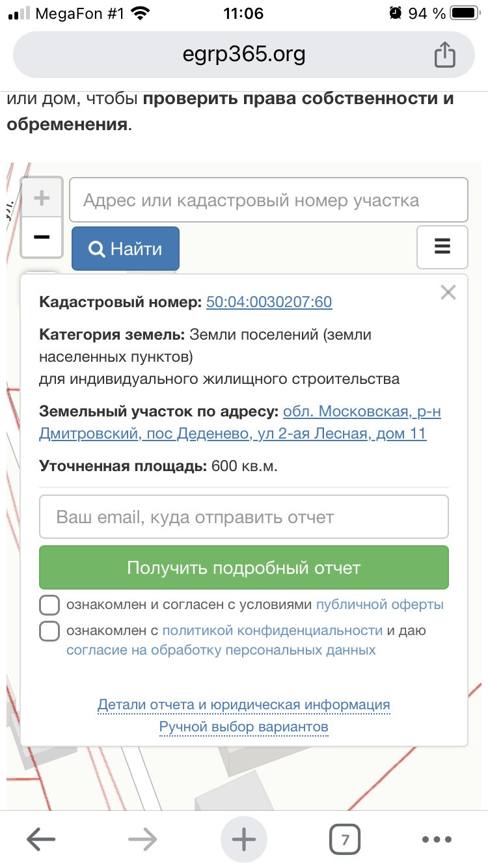Expand report details and legal information

pyautogui.click(x=243, y=705)
